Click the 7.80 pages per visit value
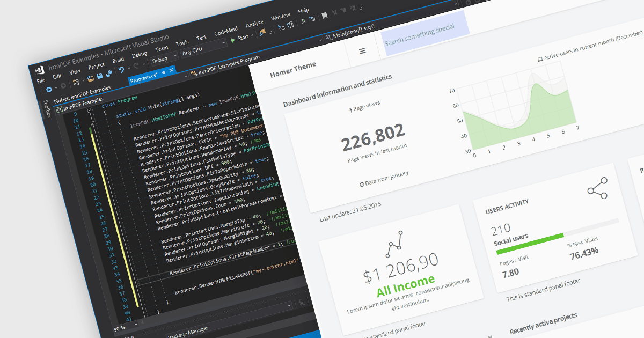The image size is (644, 338). click(510, 273)
